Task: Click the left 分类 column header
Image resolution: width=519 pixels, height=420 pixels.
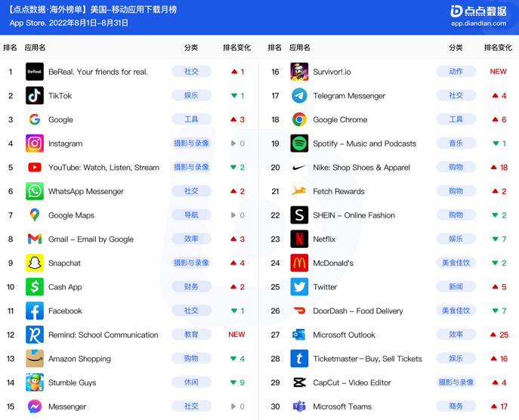Action: 191,48
